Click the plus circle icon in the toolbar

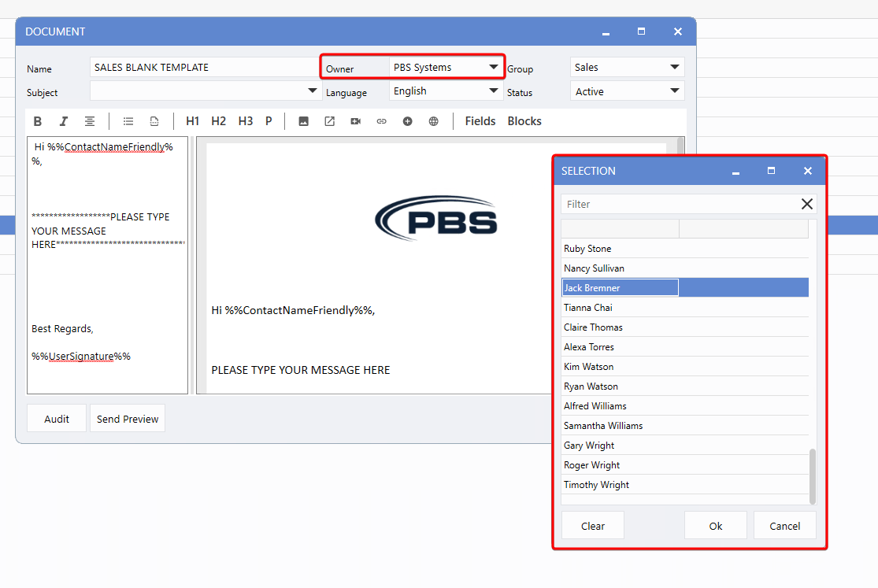407,121
